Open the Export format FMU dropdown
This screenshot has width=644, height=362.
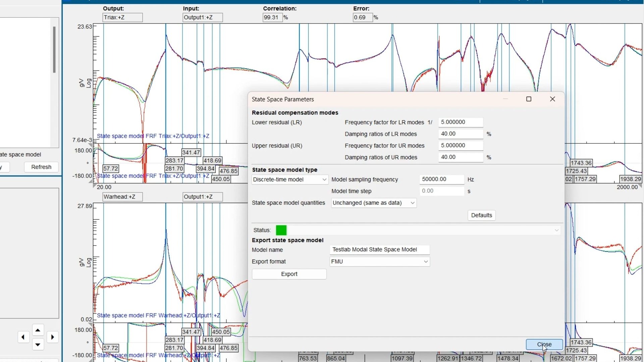point(379,262)
